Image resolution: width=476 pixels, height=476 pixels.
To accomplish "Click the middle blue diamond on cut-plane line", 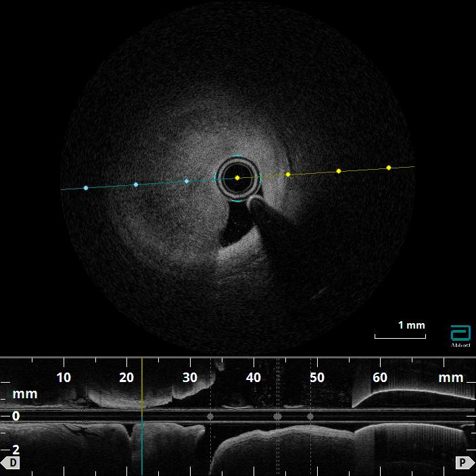I will (136, 184).
